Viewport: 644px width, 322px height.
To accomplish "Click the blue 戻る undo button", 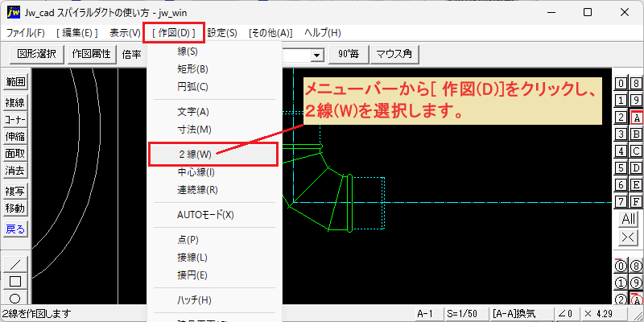I will (15, 229).
